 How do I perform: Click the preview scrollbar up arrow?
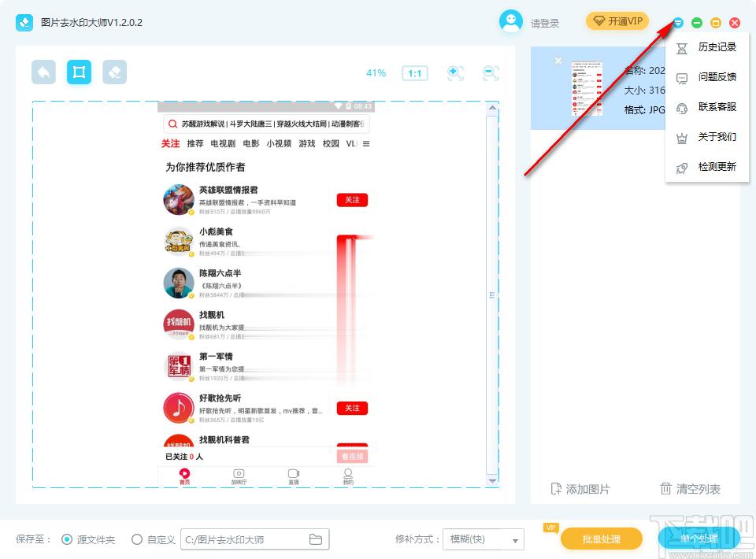click(492, 107)
